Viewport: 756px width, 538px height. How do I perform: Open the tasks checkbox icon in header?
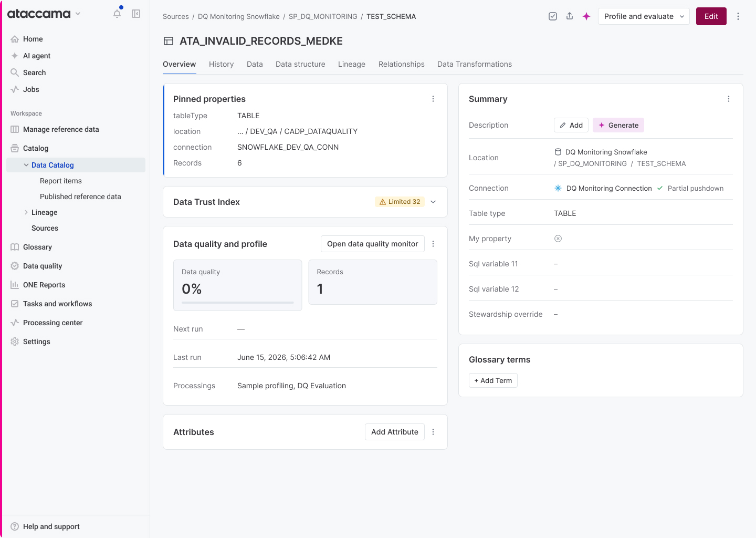(553, 16)
